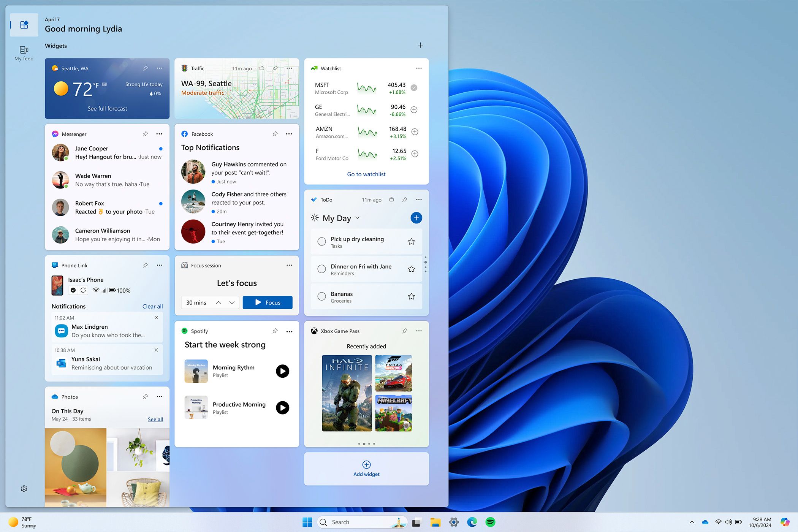Select the ToDo widget pin icon
The image size is (798, 532).
405,199
